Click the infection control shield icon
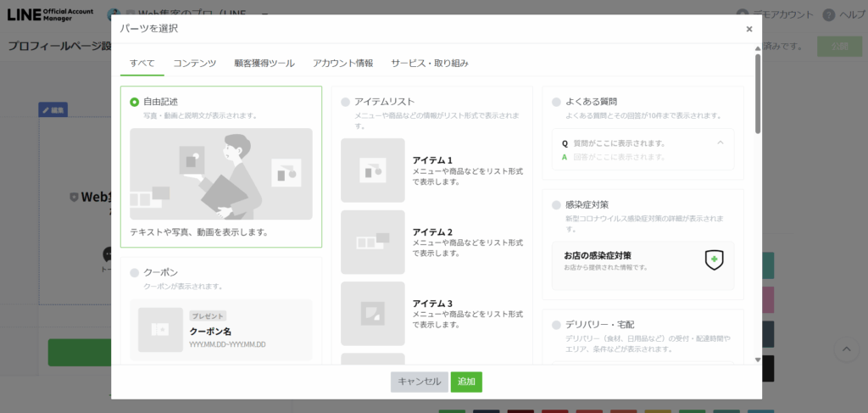This screenshot has width=868, height=413. pyautogui.click(x=714, y=260)
